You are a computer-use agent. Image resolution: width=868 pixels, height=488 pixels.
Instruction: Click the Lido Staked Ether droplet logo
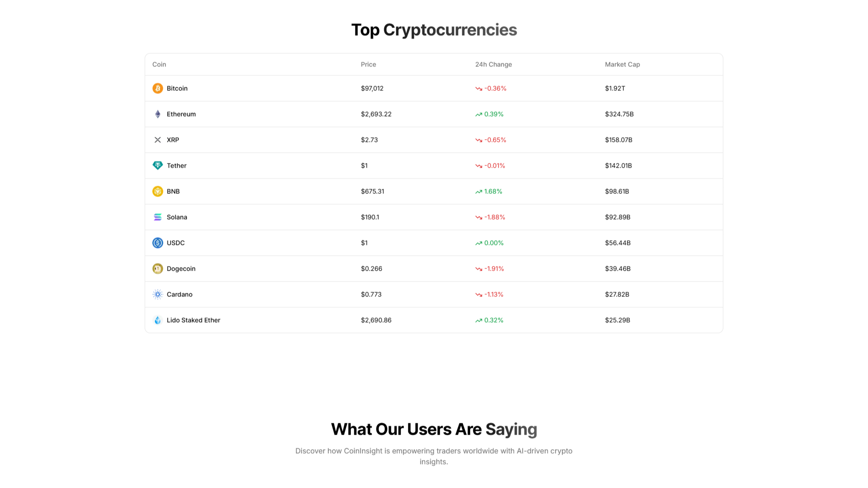click(157, 320)
